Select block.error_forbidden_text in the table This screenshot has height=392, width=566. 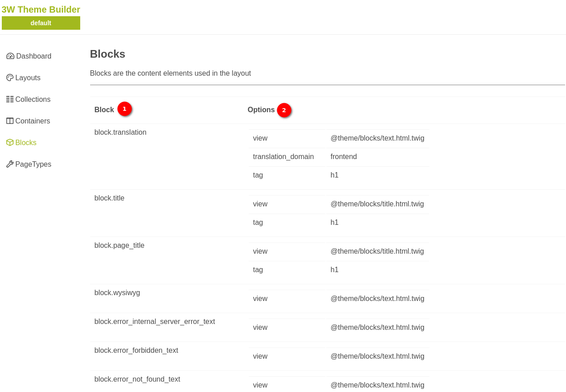(136, 351)
